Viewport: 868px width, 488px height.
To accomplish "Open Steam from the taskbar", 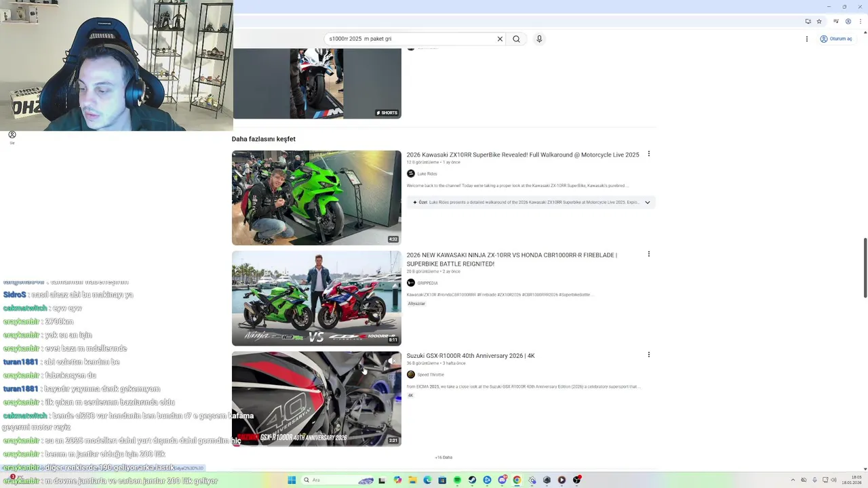I will pos(472,480).
